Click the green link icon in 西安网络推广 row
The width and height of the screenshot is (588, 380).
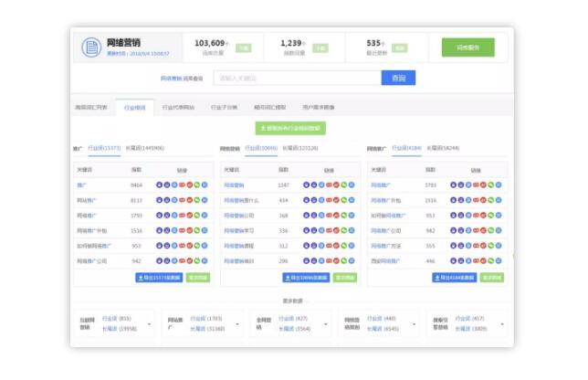click(x=491, y=260)
